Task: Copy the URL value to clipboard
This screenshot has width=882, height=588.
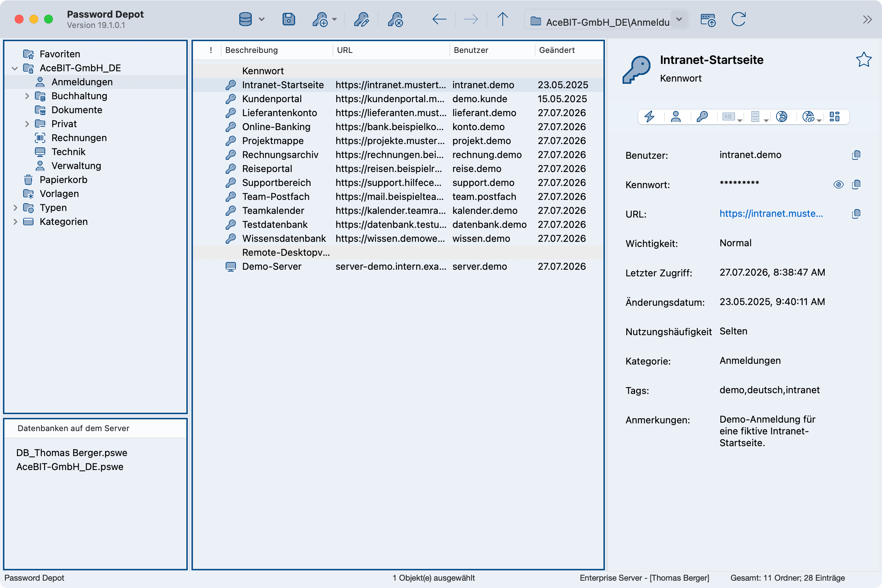Action: [x=856, y=214]
